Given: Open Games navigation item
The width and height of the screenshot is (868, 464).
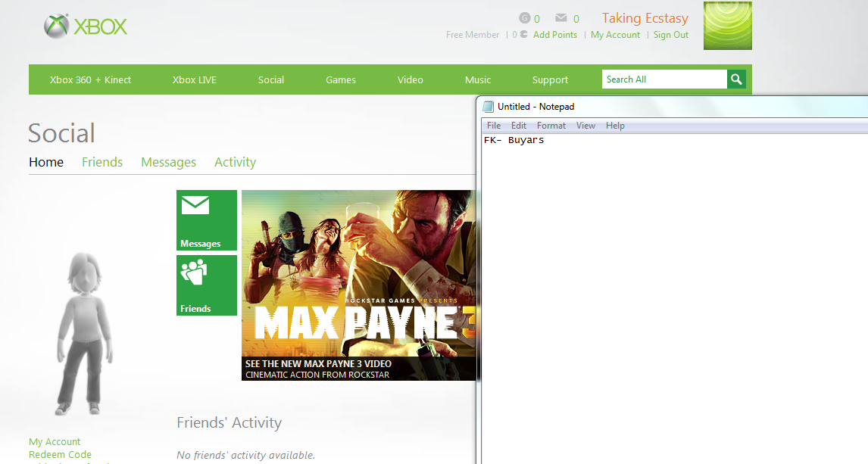Looking at the screenshot, I should 340,79.
